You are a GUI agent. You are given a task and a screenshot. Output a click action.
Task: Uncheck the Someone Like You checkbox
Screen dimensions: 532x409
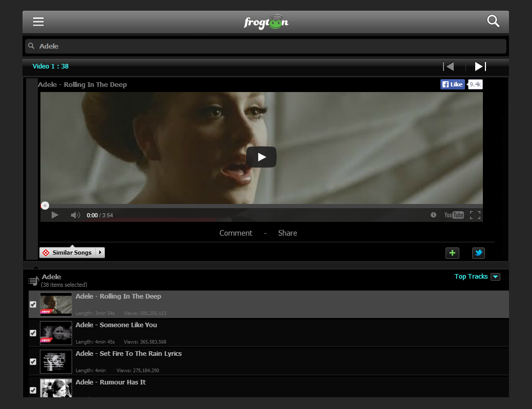pyautogui.click(x=33, y=333)
